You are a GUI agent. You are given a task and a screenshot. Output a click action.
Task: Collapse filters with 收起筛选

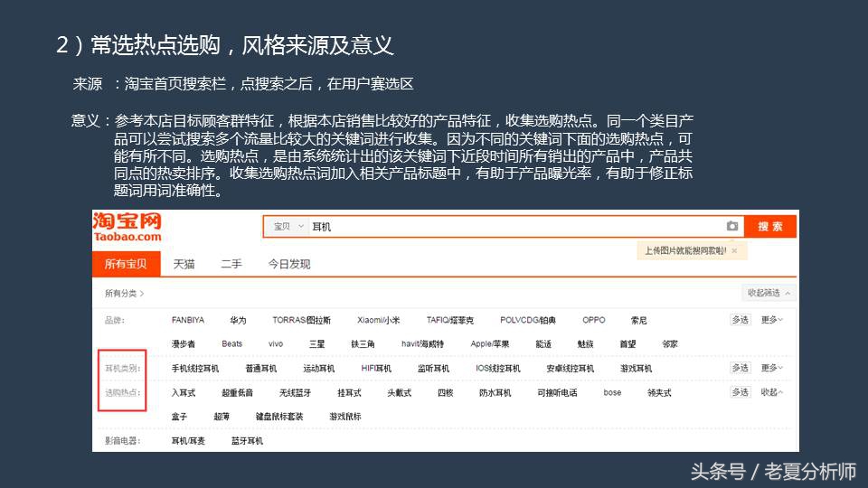pos(769,293)
